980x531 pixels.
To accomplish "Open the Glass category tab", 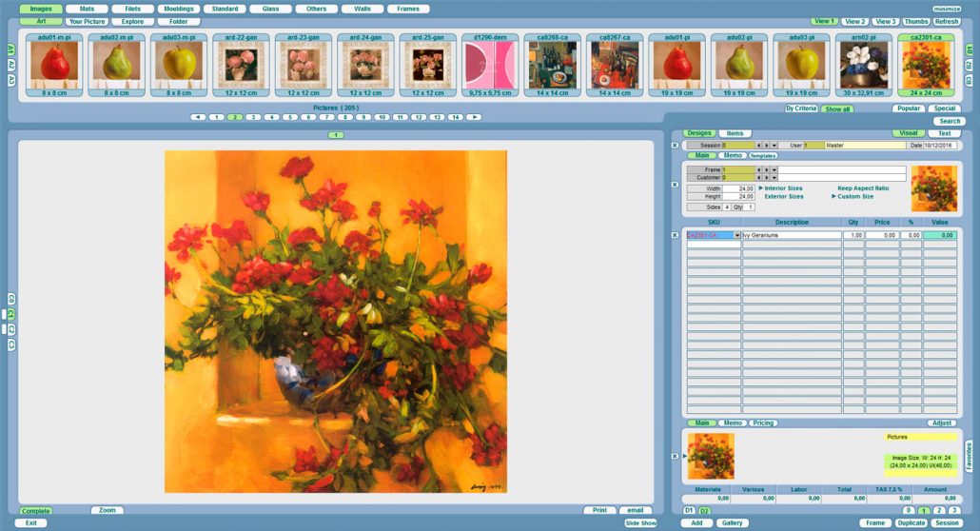I will pyautogui.click(x=270, y=9).
